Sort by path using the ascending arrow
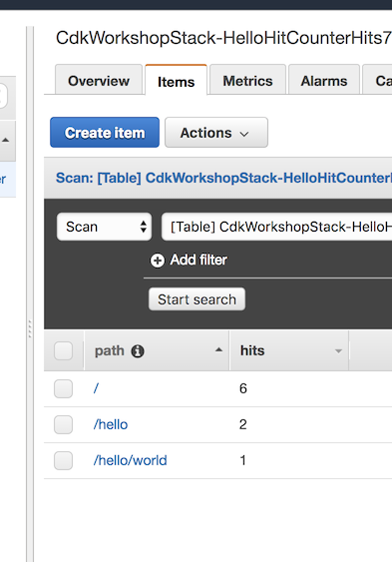Screen dimensions: 392x562 point(218,349)
